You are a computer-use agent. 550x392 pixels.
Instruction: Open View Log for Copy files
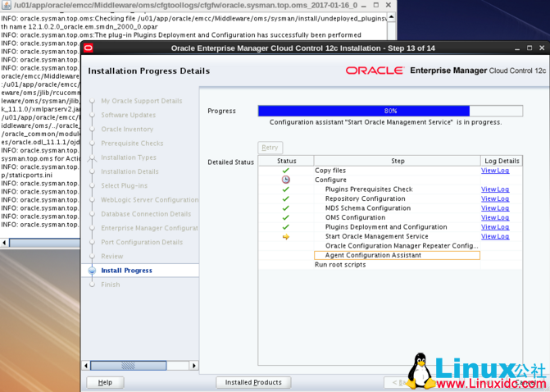pos(495,171)
